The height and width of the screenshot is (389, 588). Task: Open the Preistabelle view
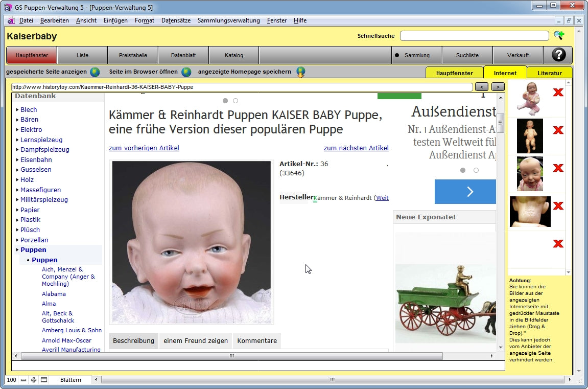[x=133, y=55]
